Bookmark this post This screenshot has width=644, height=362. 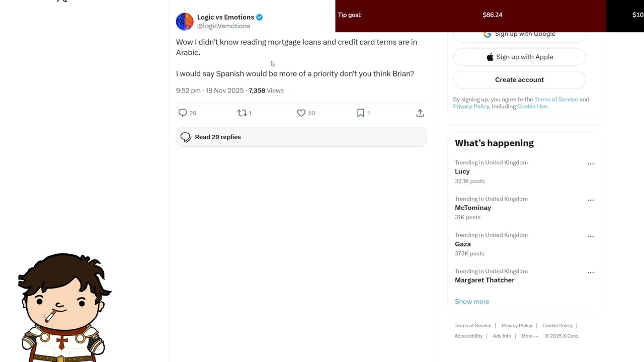(360, 113)
